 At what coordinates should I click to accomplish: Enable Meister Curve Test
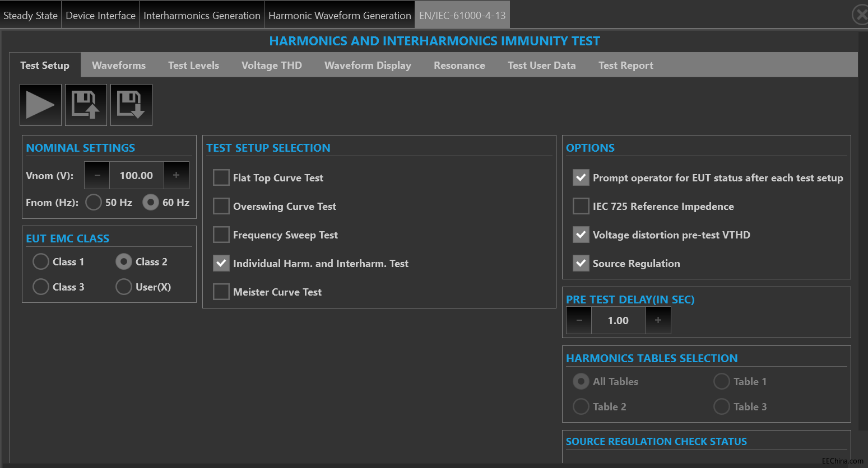(x=221, y=292)
